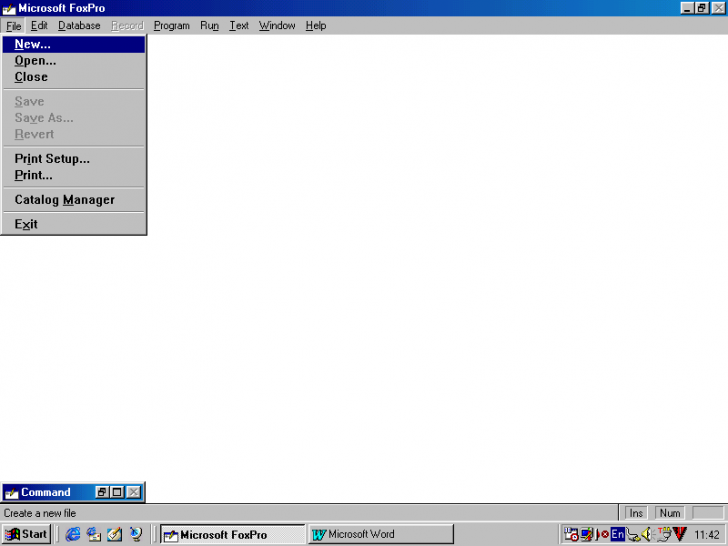
Task: Open the Program menu in menu bar
Action: click(171, 26)
